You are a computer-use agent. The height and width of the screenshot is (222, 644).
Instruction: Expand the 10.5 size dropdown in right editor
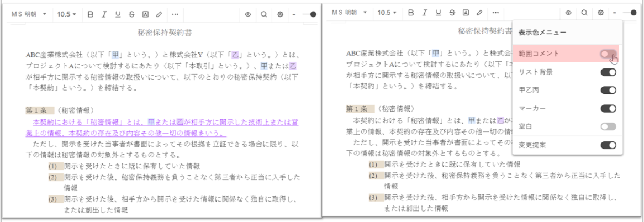[x=387, y=12]
